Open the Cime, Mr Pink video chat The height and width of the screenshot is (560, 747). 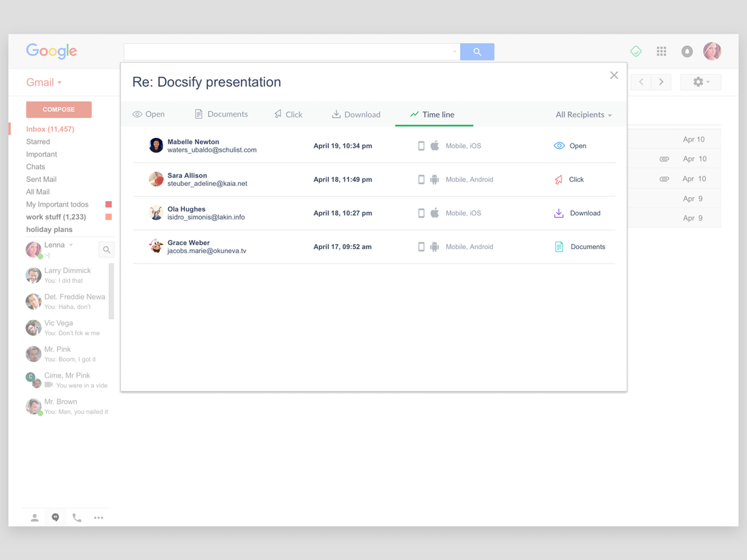tap(67, 380)
